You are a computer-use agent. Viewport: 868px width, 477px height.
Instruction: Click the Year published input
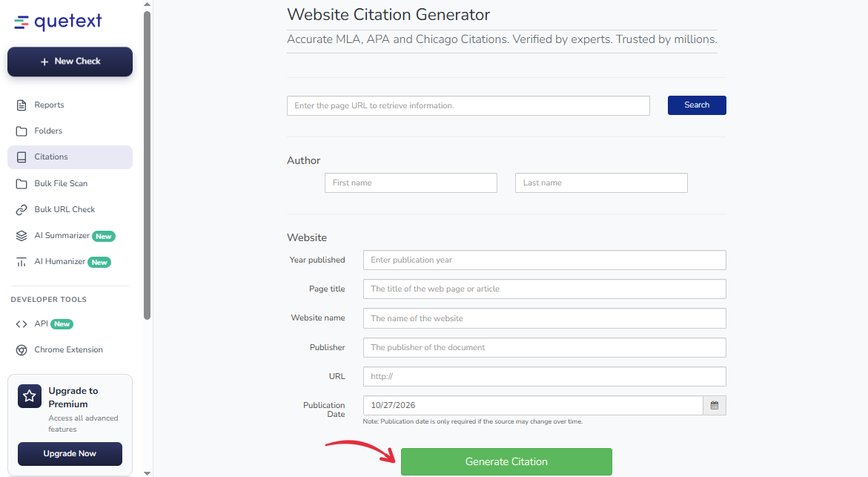(544, 260)
